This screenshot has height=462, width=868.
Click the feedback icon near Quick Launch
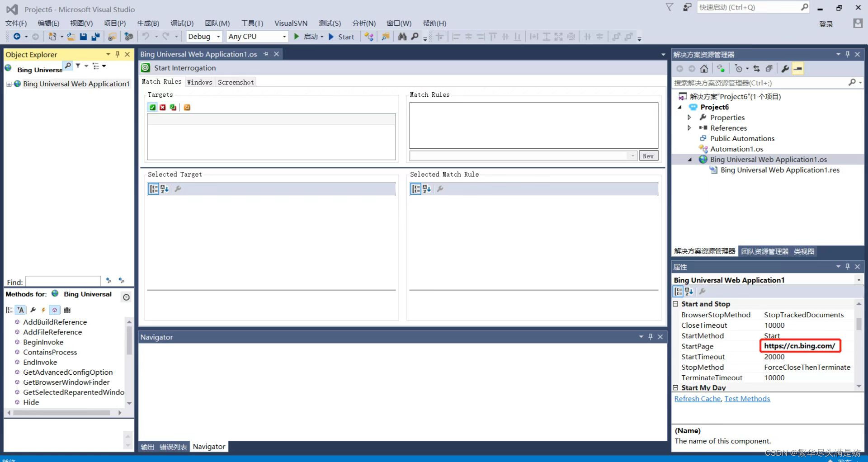tap(687, 7)
